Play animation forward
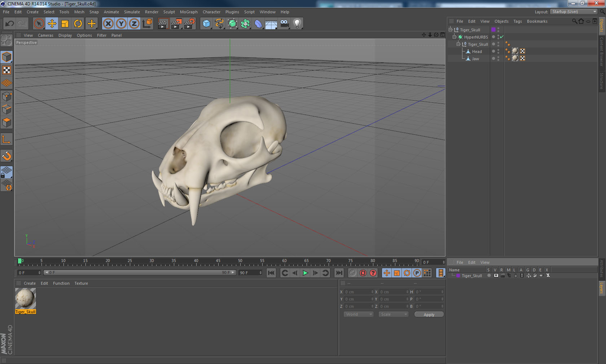This screenshot has width=606, height=364. pos(305,273)
